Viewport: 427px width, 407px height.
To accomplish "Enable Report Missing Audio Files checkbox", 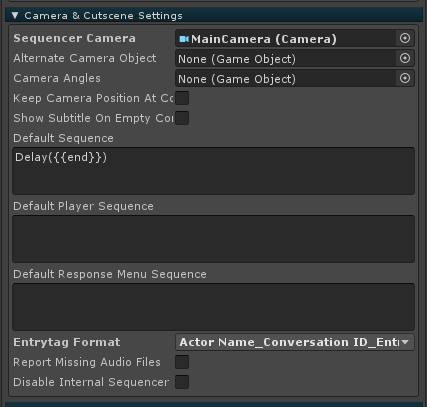I will point(182,362).
